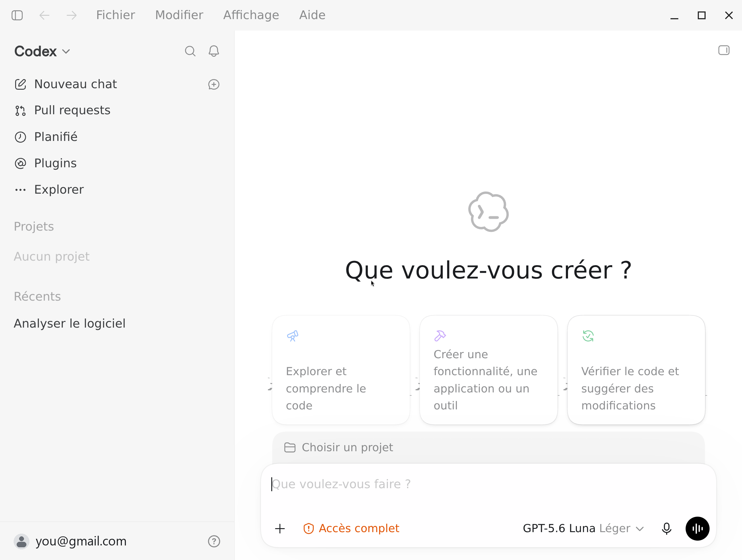This screenshot has width=742, height=560.
Task: Click the search magnifier icon
Action: (190, 51)
